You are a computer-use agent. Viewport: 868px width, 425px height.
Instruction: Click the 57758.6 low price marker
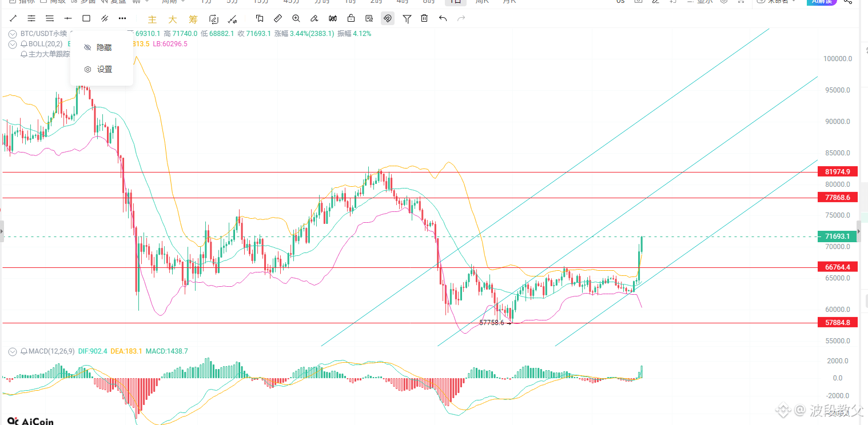[x=492, y=323]
